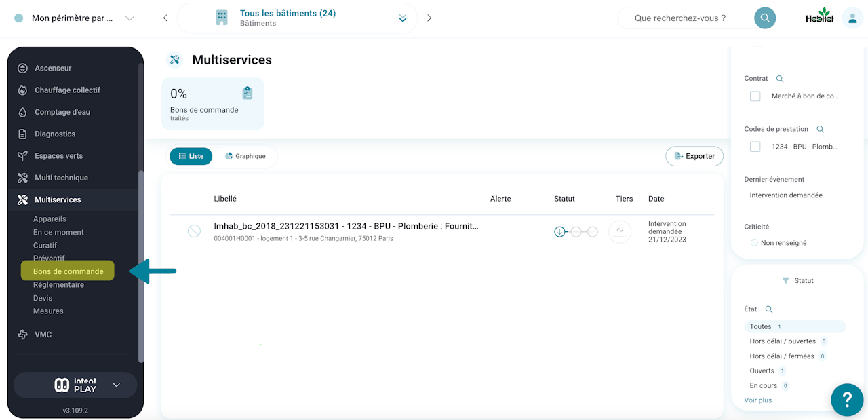
Task: Open the lmhab_bc_2018_231221153031 order row
Action: click(x=442, y=231)
